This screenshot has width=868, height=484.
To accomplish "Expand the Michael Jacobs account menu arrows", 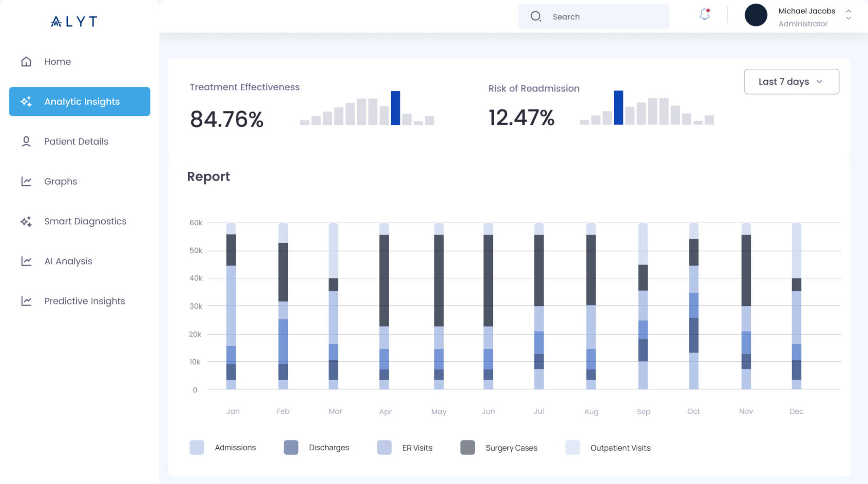I will 848,14.
